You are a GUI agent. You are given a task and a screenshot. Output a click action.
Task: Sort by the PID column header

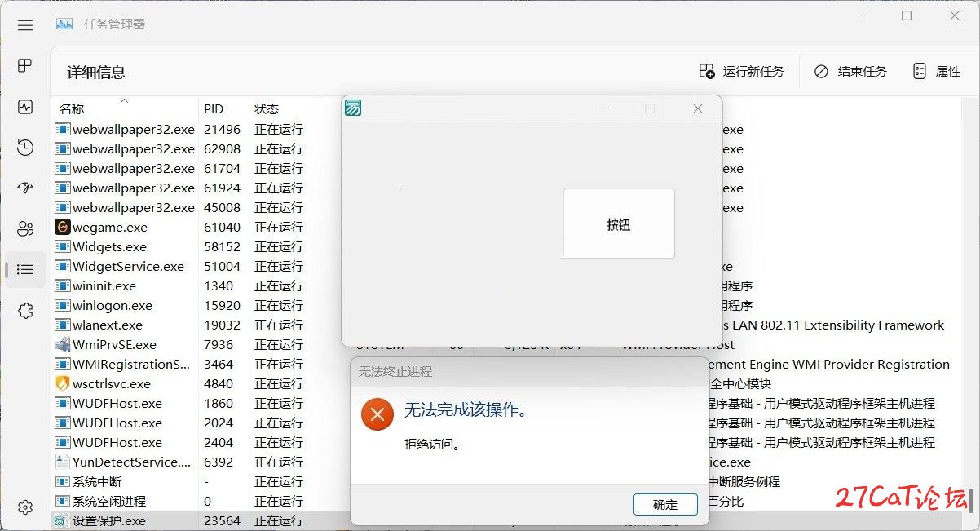point(214,108)
